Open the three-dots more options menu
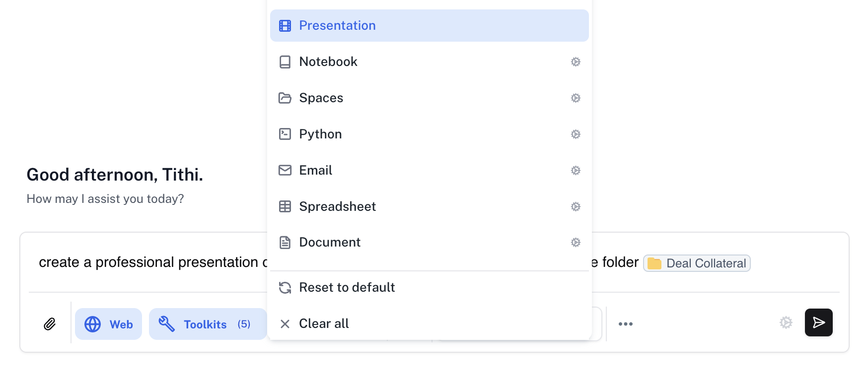Image resolution: width=868 pixels, height=381 pixels. (625, 324)
